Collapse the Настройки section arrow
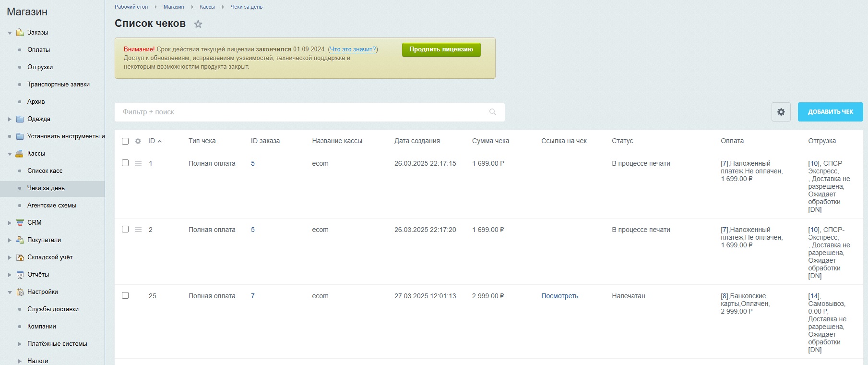 coord(10,292)
